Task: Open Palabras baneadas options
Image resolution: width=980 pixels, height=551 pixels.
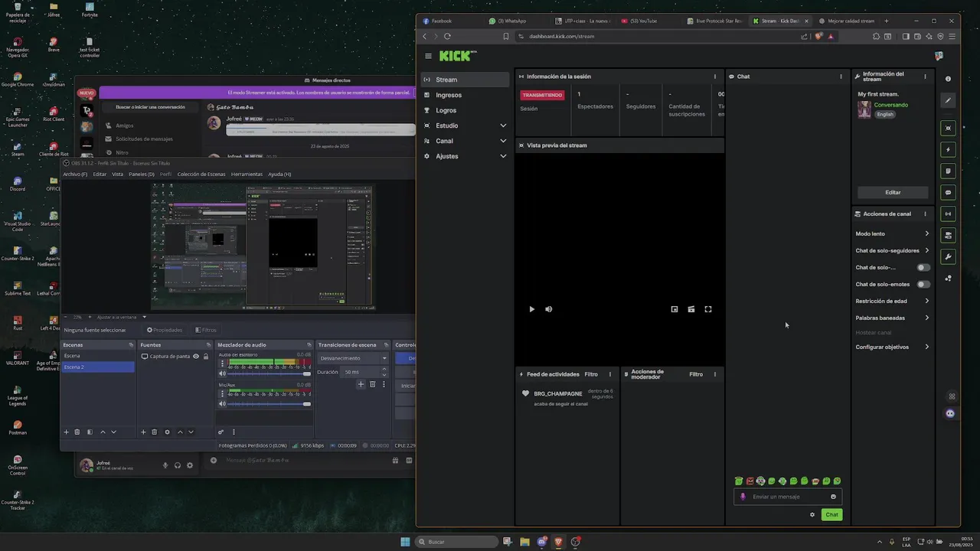Action: point(893,318)
